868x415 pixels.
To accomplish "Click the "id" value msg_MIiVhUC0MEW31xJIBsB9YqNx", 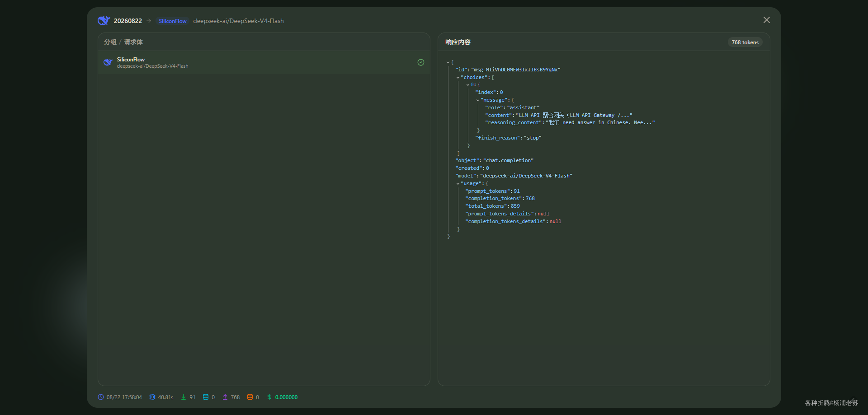I will pos(516,70).
